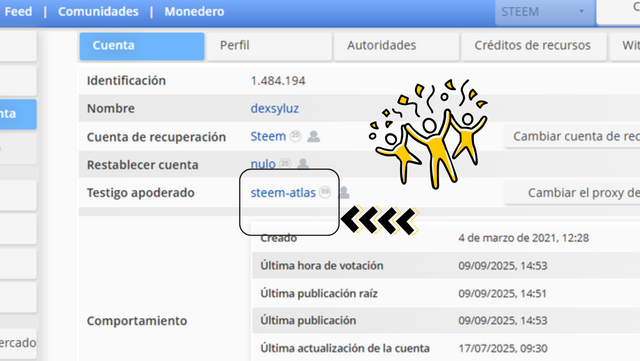The height and width of the screenshot is (361, 640).
Task: Open the Monedero navigation link
Action: 194,11
